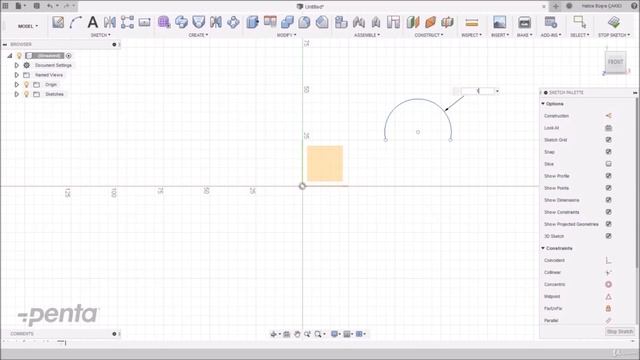
Task: Expand the Sketches folder node
Action: 17,94
